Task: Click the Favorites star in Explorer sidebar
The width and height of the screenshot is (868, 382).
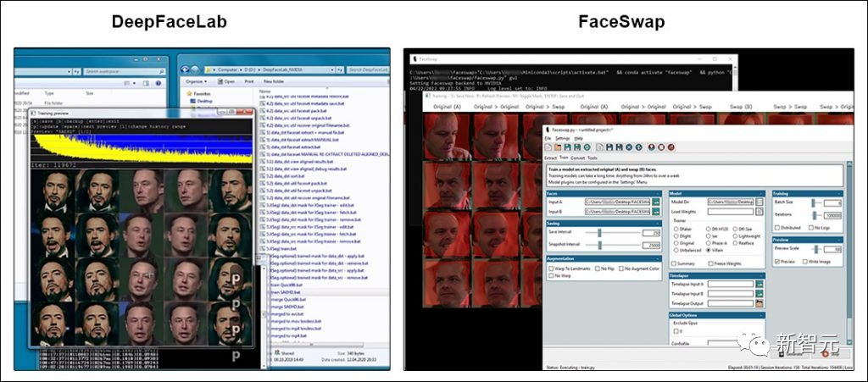Action: (189, 93)
